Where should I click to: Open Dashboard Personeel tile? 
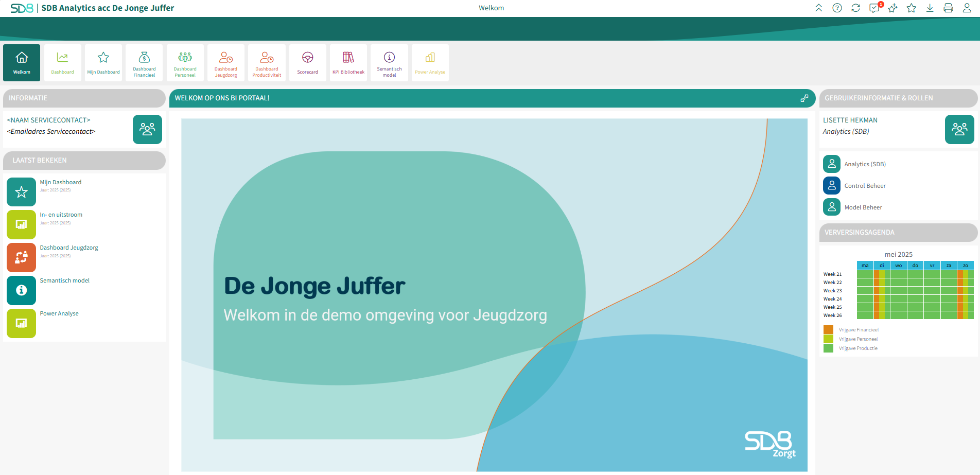coord(185,63)
